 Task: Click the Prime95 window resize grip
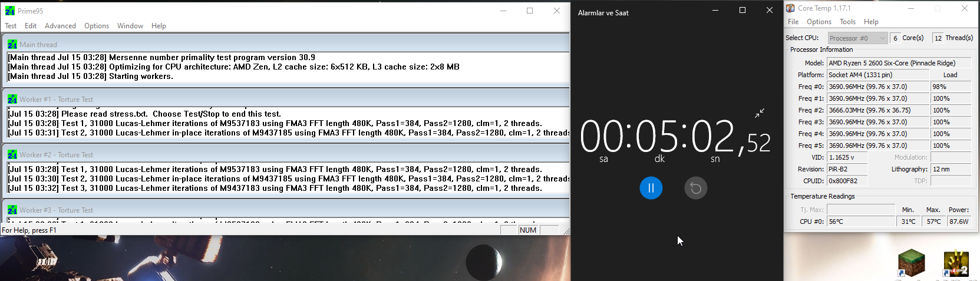pos(566,230)
